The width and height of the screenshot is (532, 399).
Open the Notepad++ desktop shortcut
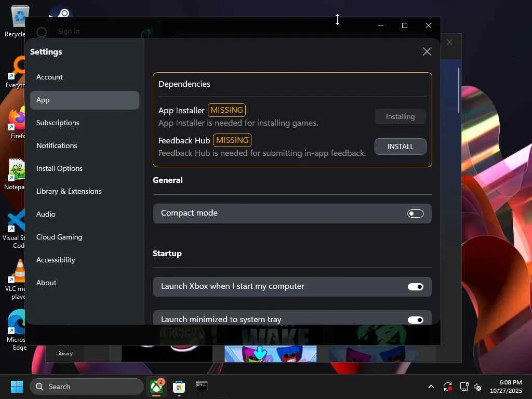tap(15, 175)
